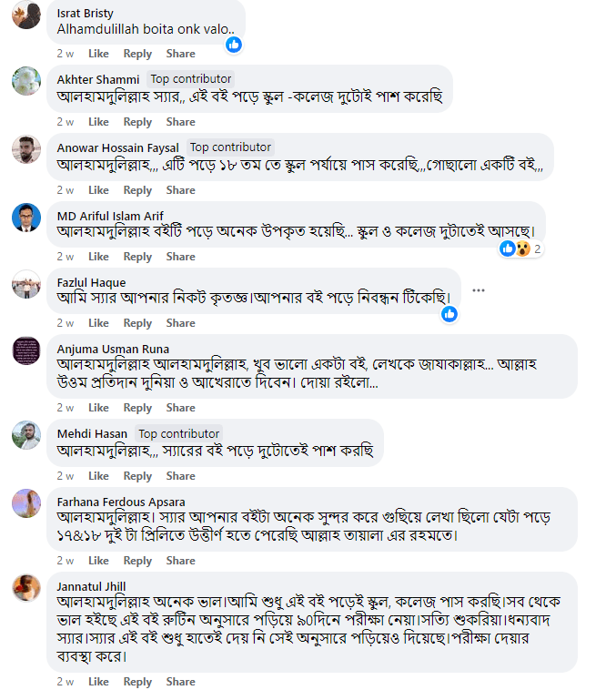
Task: Click Anowar Hossain Faysal's avatar
Action: tap(26, 149)
